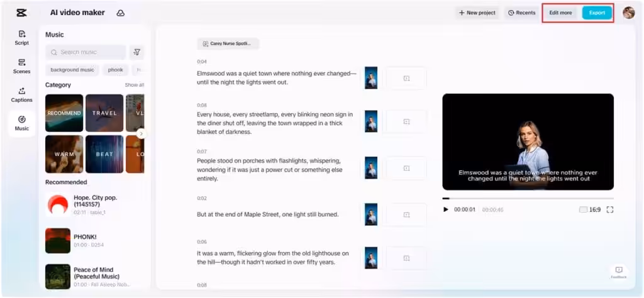Click the cloud save icon beside AI video maker
The width and height of the screenshot is (644, 298).
pyautogui.click(x=121, y=13)
